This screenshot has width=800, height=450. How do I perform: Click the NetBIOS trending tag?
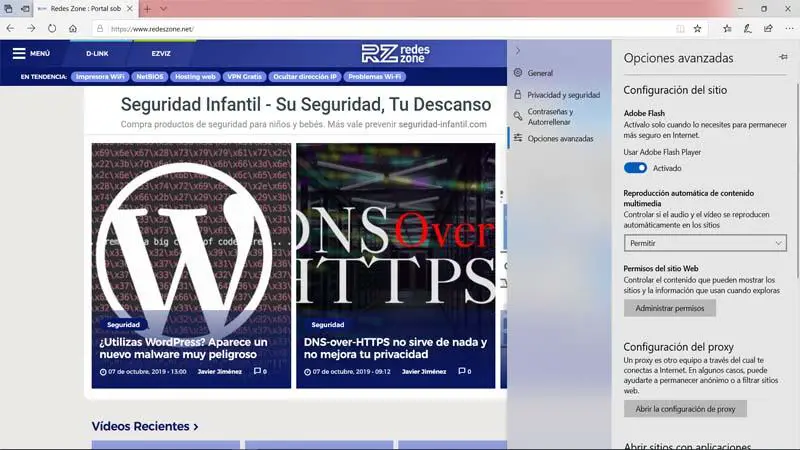pos(149,77)
